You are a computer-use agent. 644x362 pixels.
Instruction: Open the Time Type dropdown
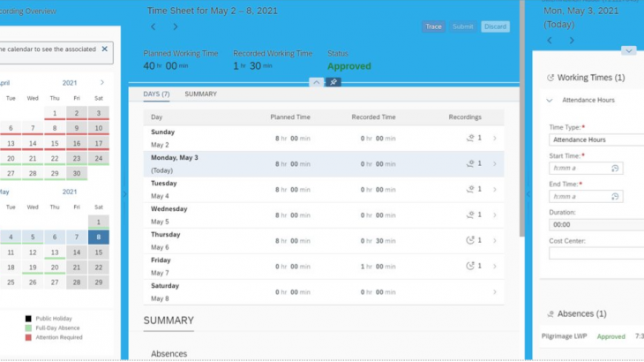596,140
